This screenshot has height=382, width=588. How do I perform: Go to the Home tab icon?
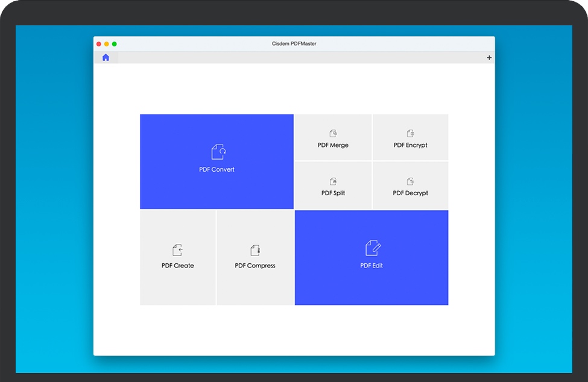(x=106, y=58)
